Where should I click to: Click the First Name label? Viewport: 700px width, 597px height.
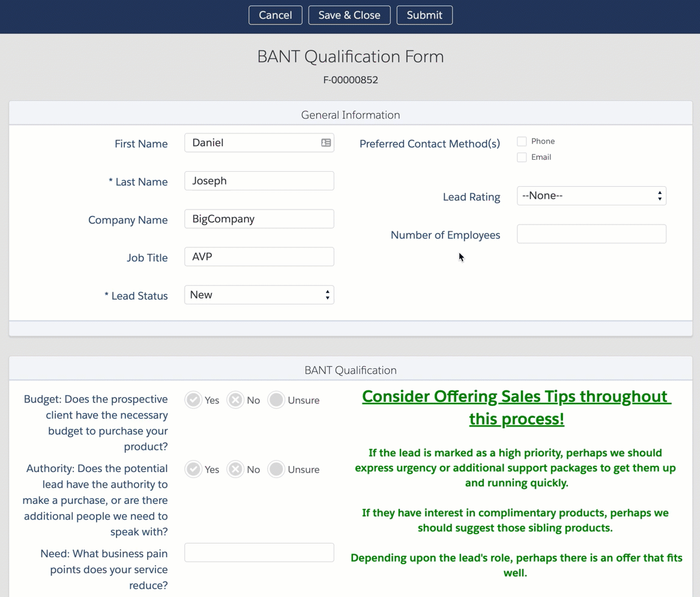[x=141, y=144]
